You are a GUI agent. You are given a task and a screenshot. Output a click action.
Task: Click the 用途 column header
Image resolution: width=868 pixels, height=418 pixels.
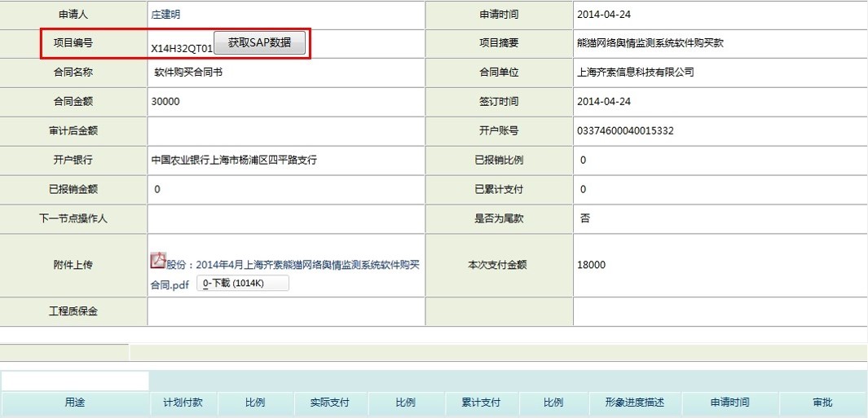coord(76,403)
